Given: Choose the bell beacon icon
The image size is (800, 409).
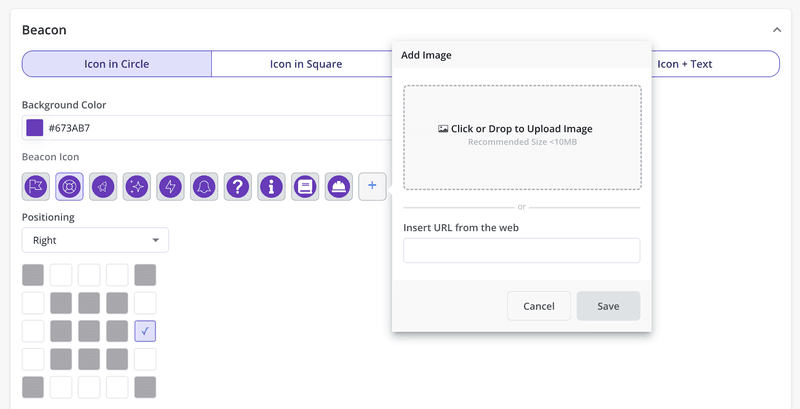Looking at the screenshot, I should coord(204,186).
